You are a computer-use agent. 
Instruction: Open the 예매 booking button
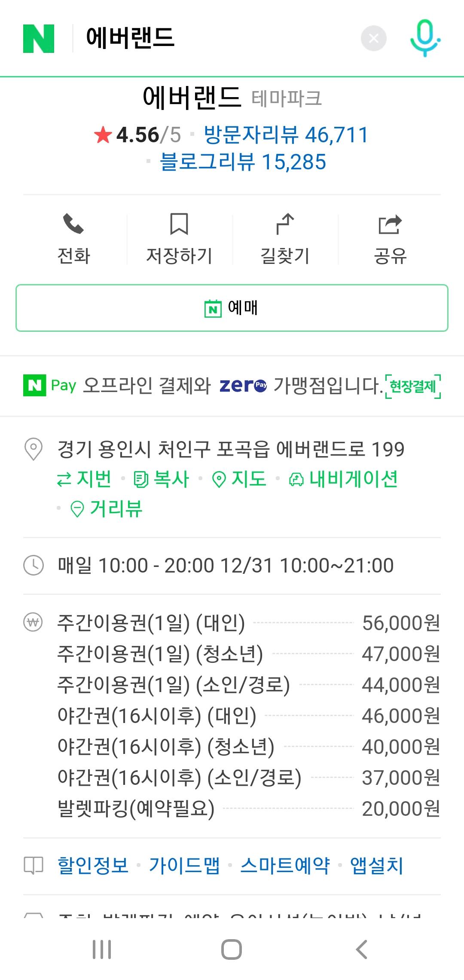click(x=232, y=308)
